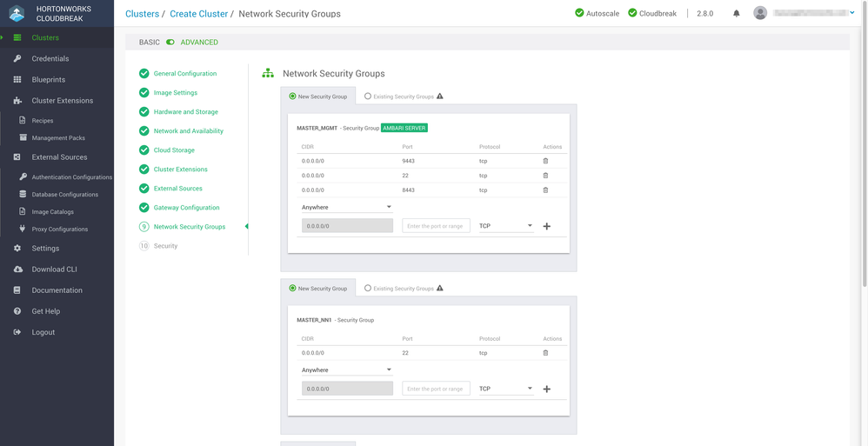Click the Authentication Configurations key icon
The height and width of the screenshot is (446, 868).
click(23, 177)
